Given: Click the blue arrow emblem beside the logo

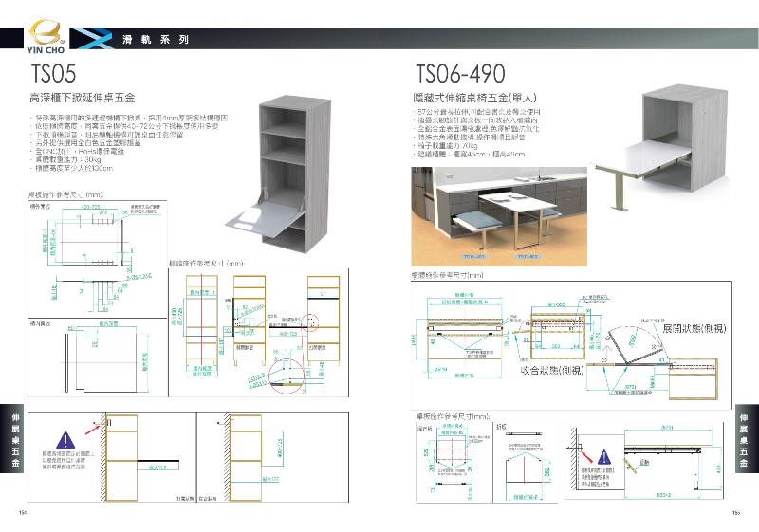Looking at the screenshot, I should (x=90, y=39).
